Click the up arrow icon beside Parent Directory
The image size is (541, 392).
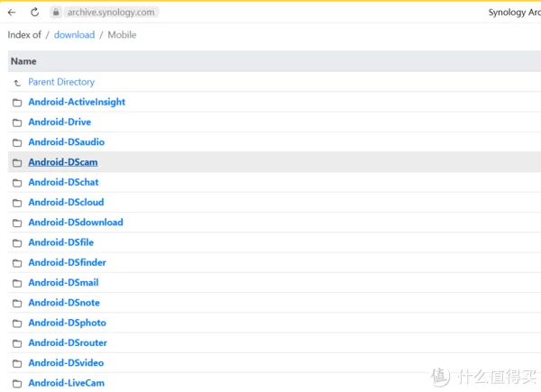(17, 83)
